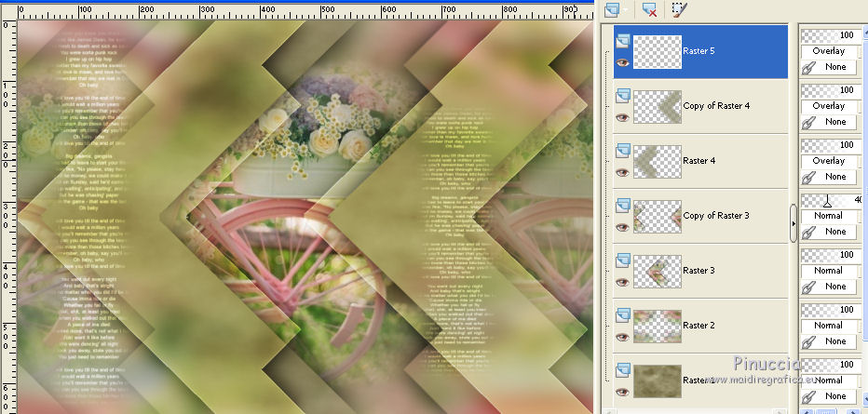868x414 pixels.
Task: Click the Raster 2 layer type icon
Action: (623, 314)
